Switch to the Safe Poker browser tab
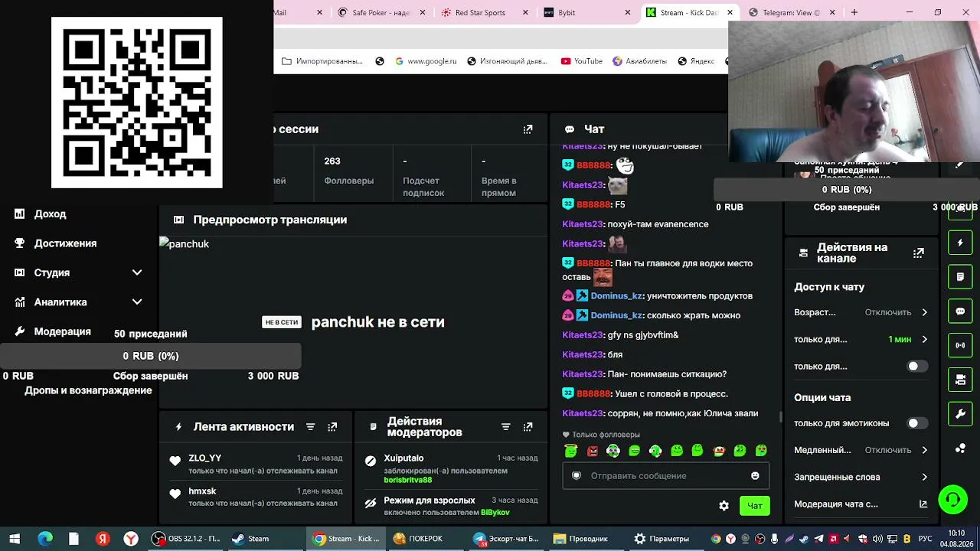 click(x=381, y=12)
